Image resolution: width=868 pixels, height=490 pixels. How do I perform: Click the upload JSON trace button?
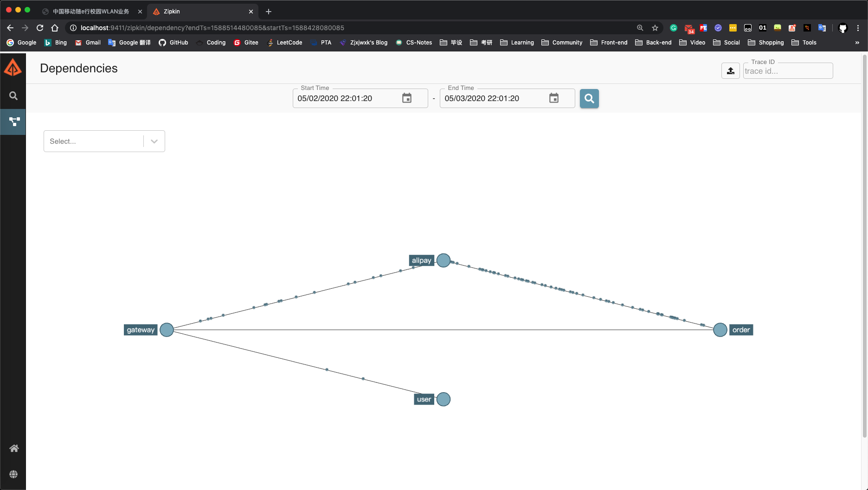click(x=731, y=70)
